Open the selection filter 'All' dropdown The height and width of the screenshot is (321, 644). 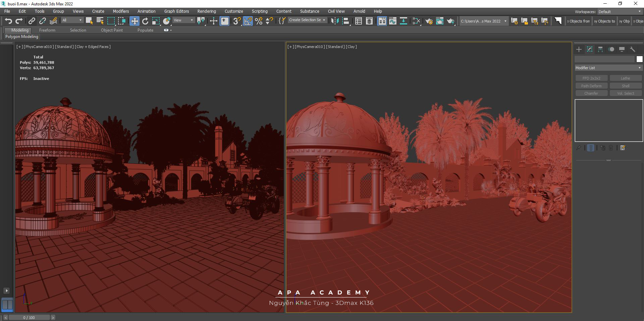pos(72,20)
